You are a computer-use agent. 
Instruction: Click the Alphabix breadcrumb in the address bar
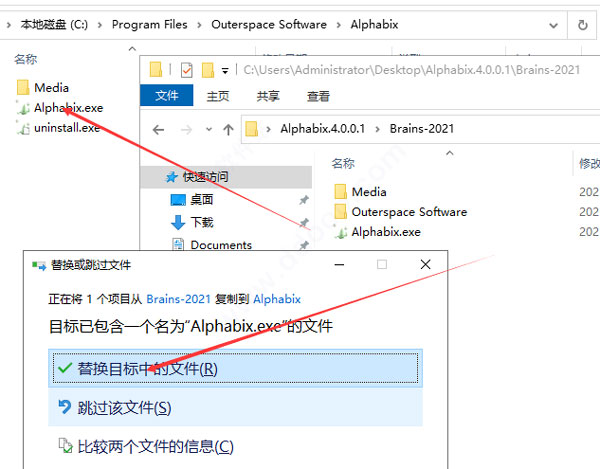[374, 24]
